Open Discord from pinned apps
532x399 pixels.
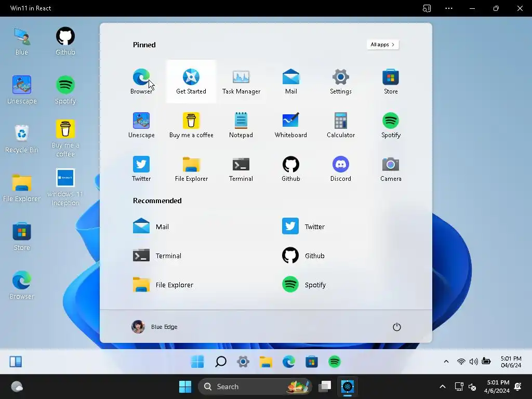point(341,169)
